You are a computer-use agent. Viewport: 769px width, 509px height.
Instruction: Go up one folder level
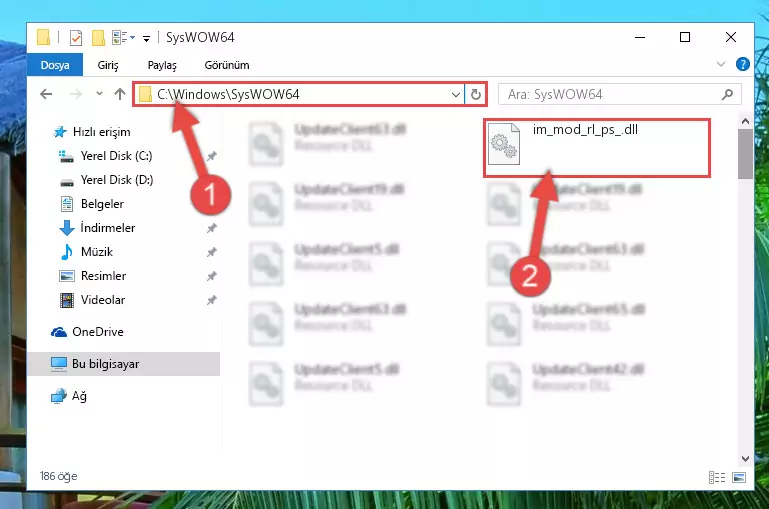tap(120, 94)
